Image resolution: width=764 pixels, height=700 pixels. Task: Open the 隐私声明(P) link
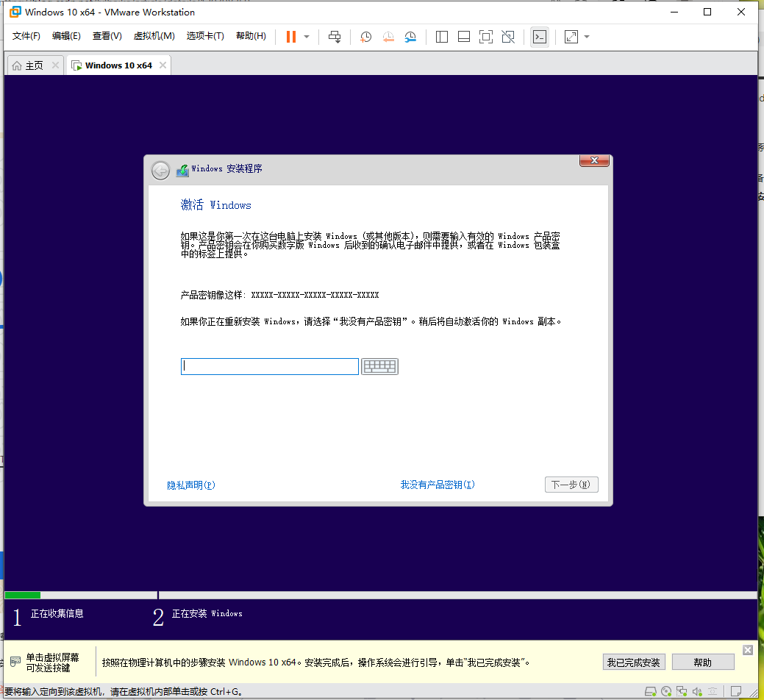pyautogui.click(x=191, y=485)
